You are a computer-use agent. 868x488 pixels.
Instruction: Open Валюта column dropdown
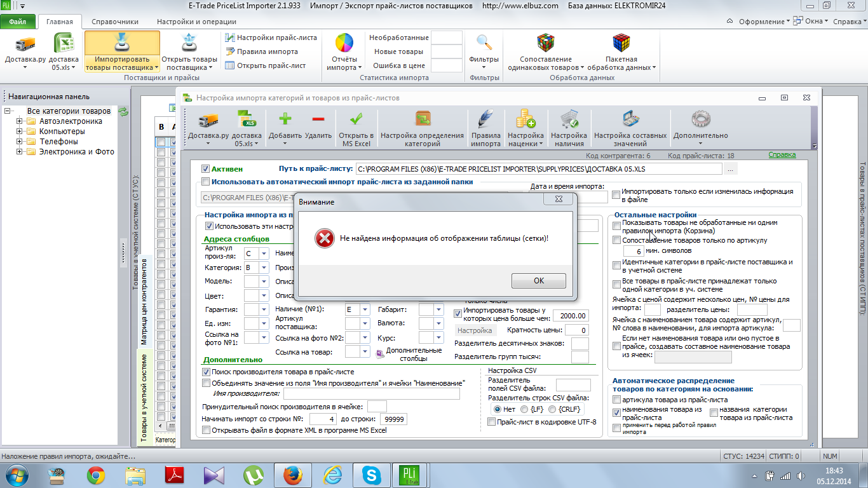pyautogui.click(x=438, y=323)
